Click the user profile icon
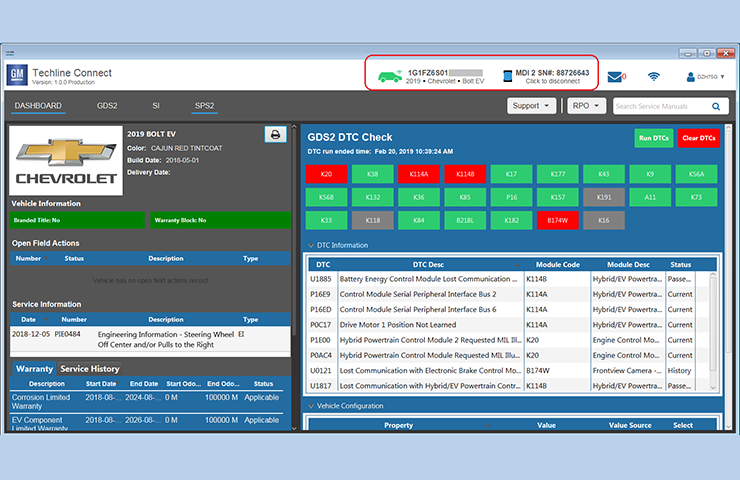The width and height of the screenshot is (740, 480). click(x=691, y=76)
